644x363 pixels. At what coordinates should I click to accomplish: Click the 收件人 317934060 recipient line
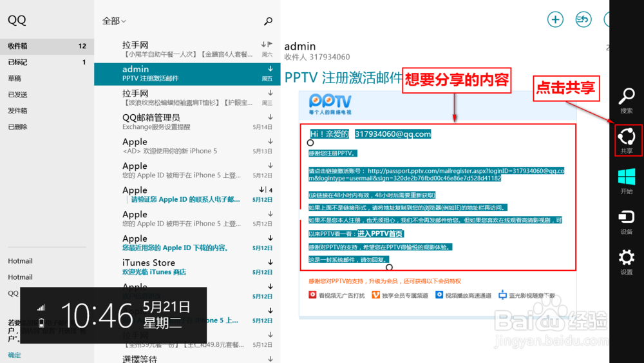click(317, 57)
